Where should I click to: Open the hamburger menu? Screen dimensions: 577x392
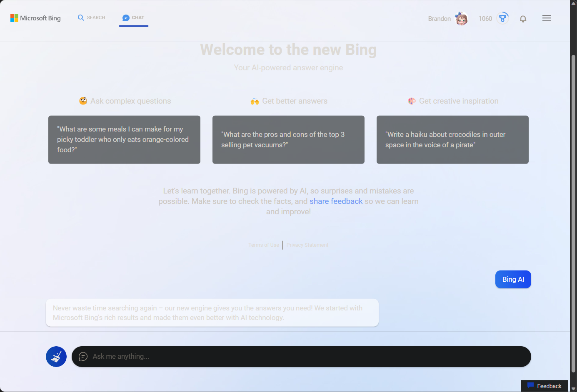point(547,18)
